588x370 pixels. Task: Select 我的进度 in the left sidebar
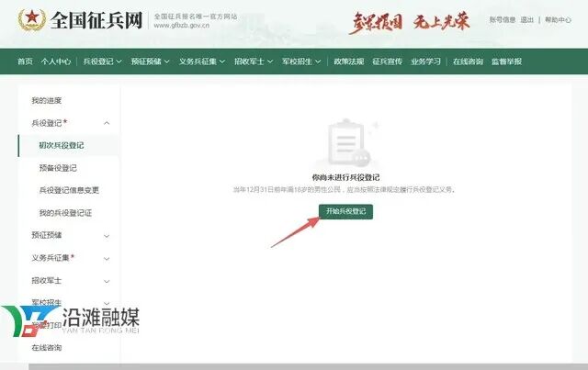(x=47, y=100)
